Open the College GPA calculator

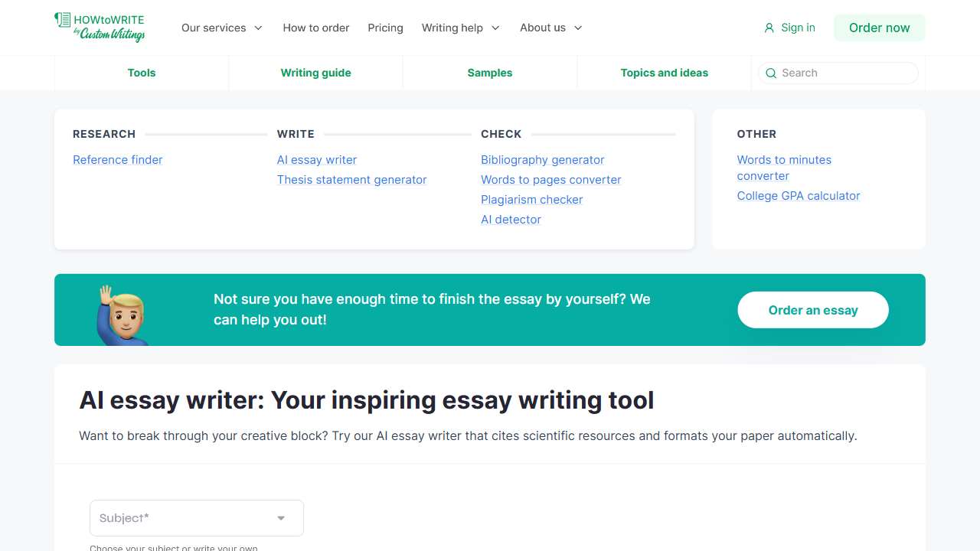[x=799, y=196]
